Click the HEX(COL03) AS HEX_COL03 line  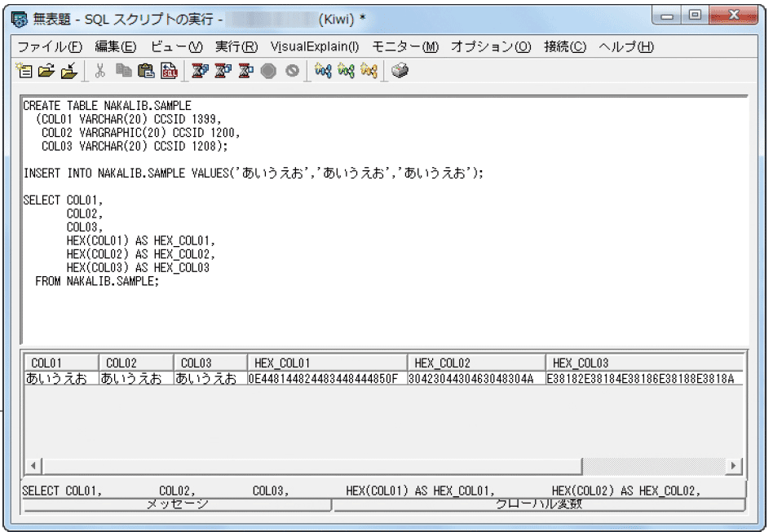coord(138,268)
